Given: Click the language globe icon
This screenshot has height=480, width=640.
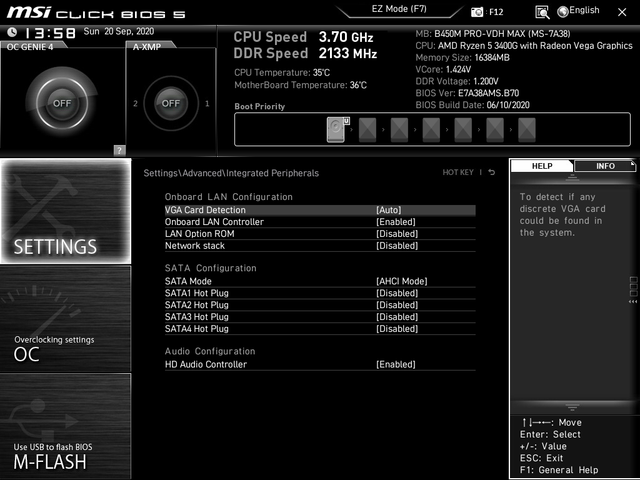Looking at the screenshot, I should pos(563,12).
